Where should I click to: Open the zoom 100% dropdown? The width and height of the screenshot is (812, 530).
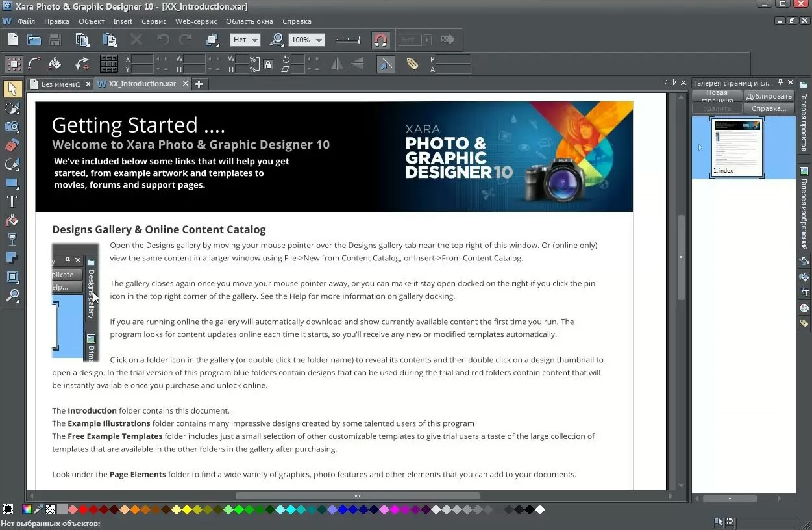coord(319,40)
